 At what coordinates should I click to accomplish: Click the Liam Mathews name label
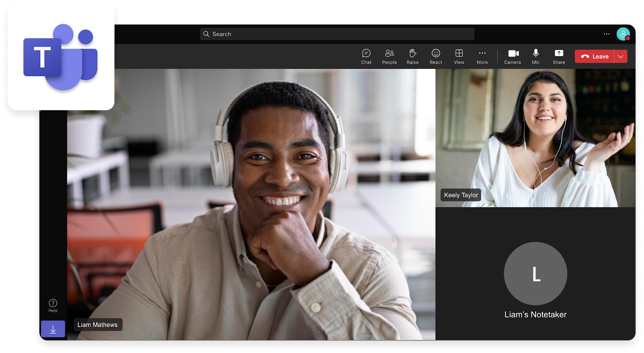97,325
